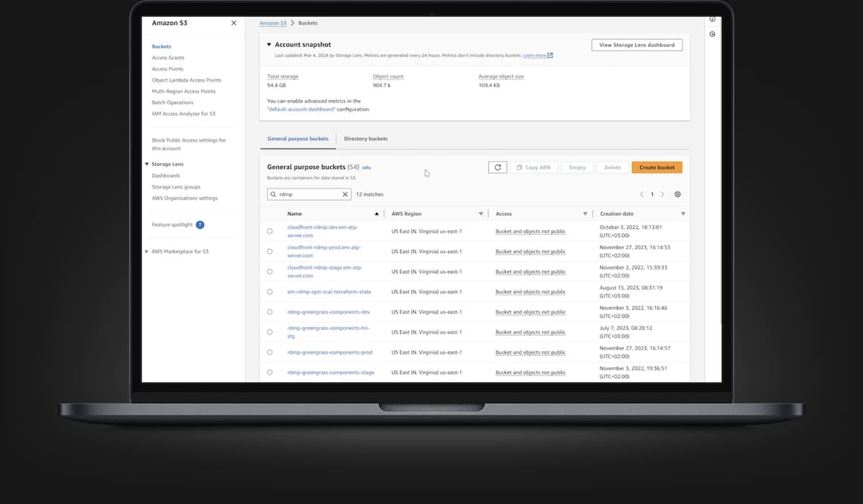Open Storage Lens Dashboards
Screen dimensions: 863x504
point(166,175)
